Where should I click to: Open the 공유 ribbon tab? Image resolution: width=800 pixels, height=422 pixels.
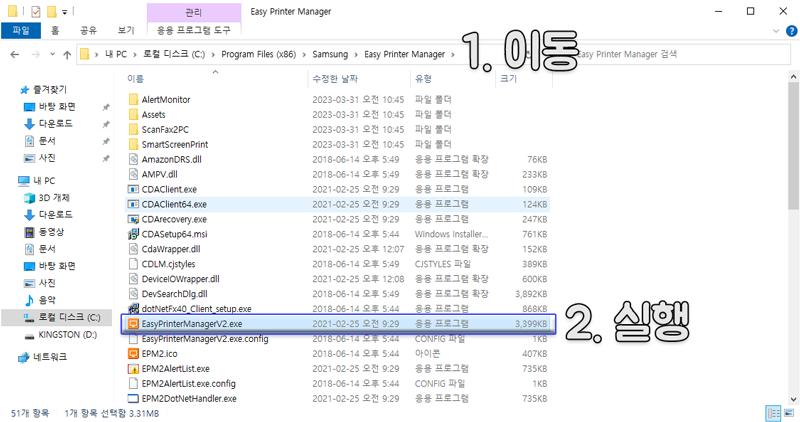point(88,31)
